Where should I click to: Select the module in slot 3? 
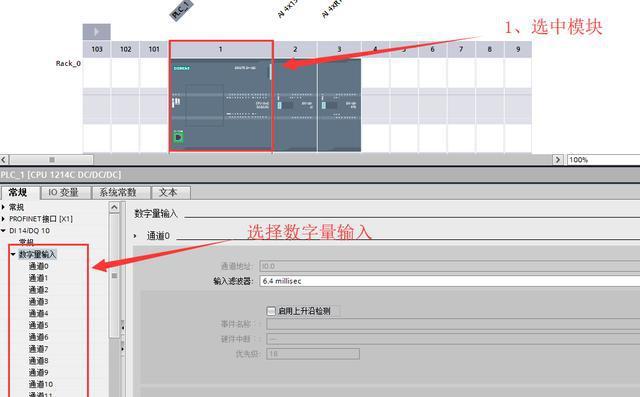(339, 105)
